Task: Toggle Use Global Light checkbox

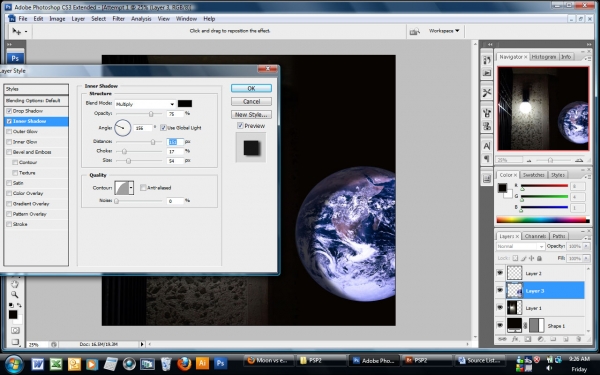Action: click(x=163, y=128)
